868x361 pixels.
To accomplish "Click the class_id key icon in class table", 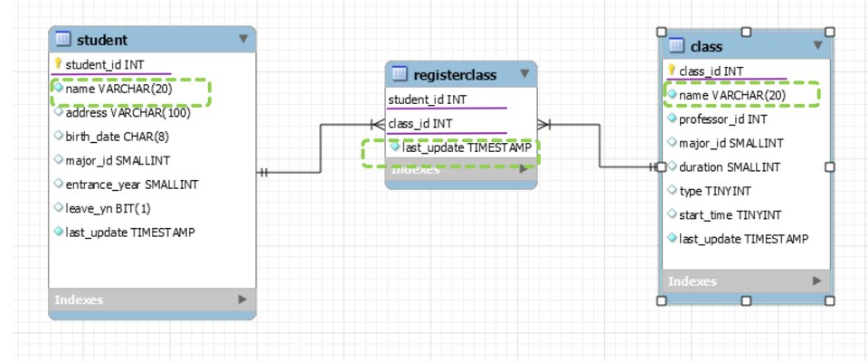I will 672,70.
